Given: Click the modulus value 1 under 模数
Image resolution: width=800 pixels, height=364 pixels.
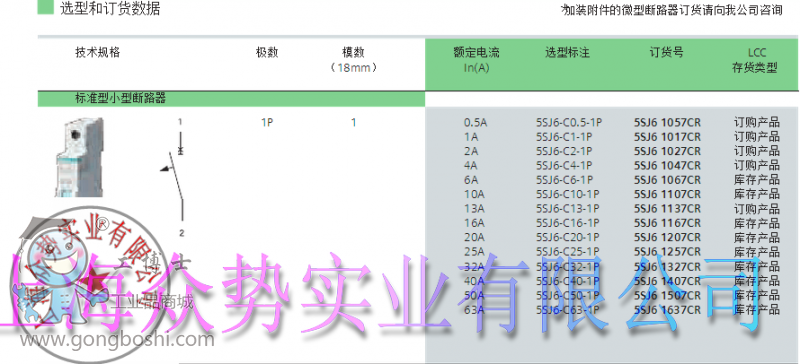Looking at the screenshot, I should [x=353, y=123].
